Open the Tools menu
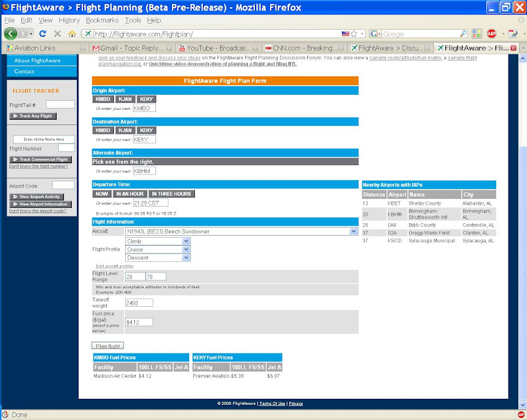Image resolution: width=527 pixels, height=420 pixels. pos(133,20)
